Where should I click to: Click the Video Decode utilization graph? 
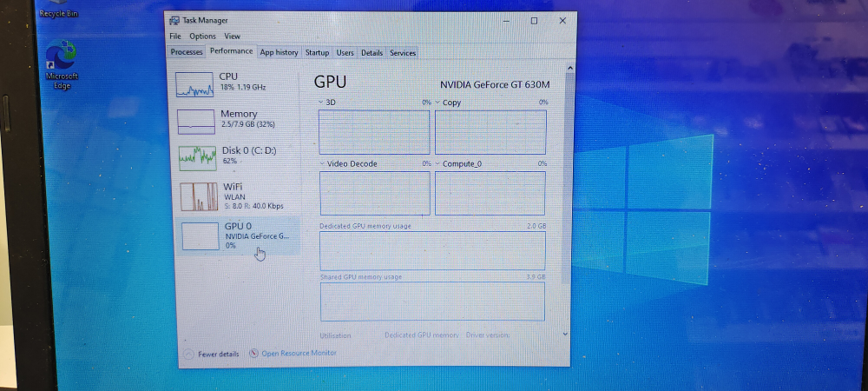375,193
